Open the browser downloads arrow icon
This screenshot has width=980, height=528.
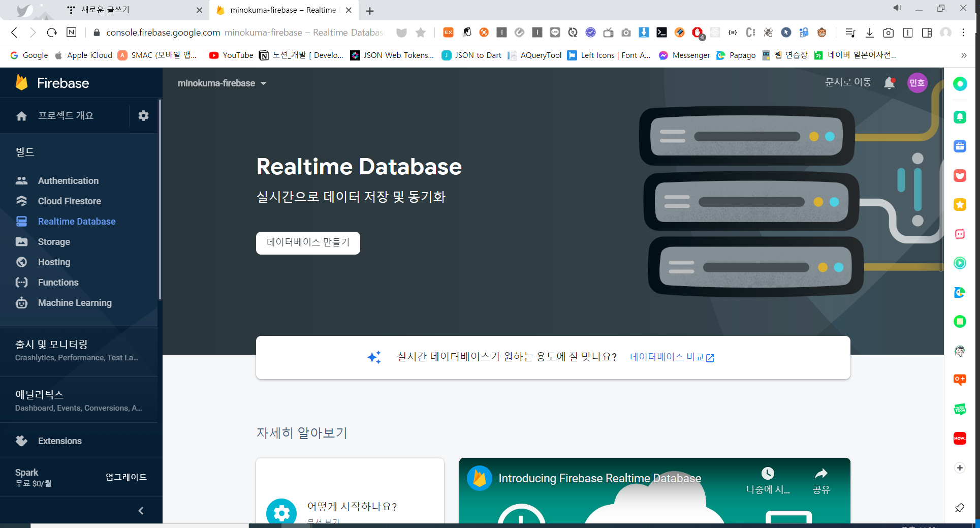[869, 33]
